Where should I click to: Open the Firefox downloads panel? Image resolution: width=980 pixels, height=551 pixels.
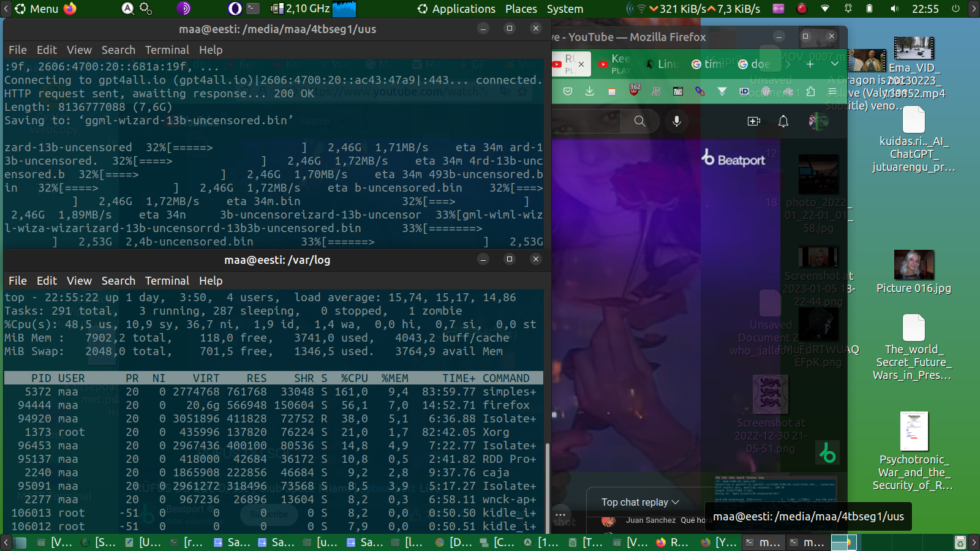[x=589, y=91]
